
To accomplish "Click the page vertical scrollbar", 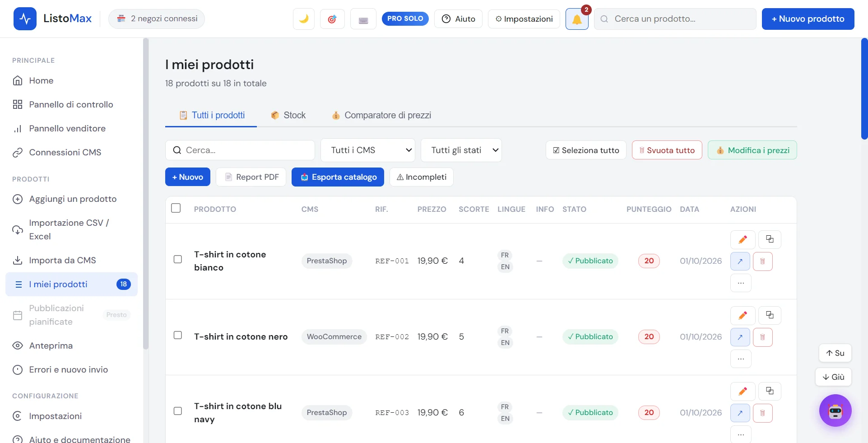I will pos(864,89).
